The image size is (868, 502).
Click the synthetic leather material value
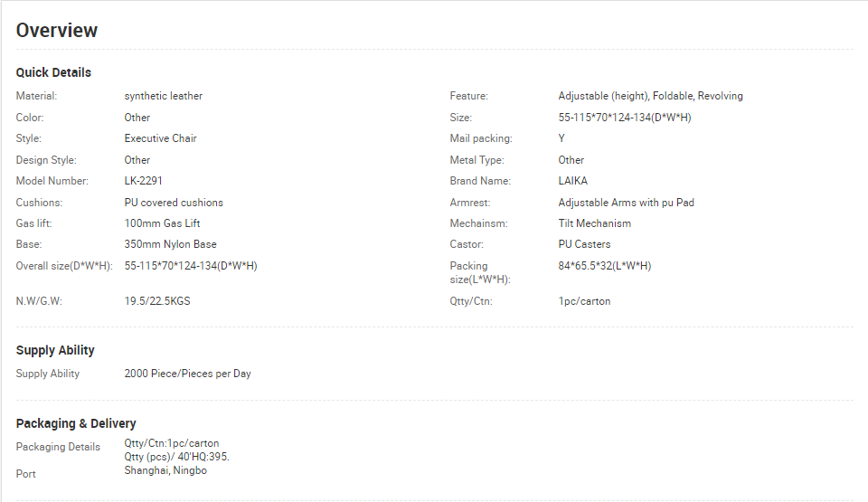click(x=164, y=96)
